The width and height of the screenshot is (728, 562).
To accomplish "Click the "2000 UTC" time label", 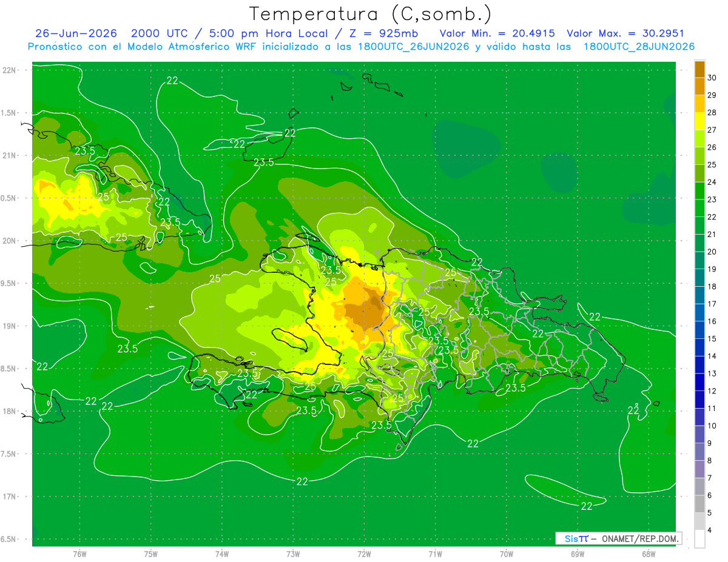I will [160, 33].
